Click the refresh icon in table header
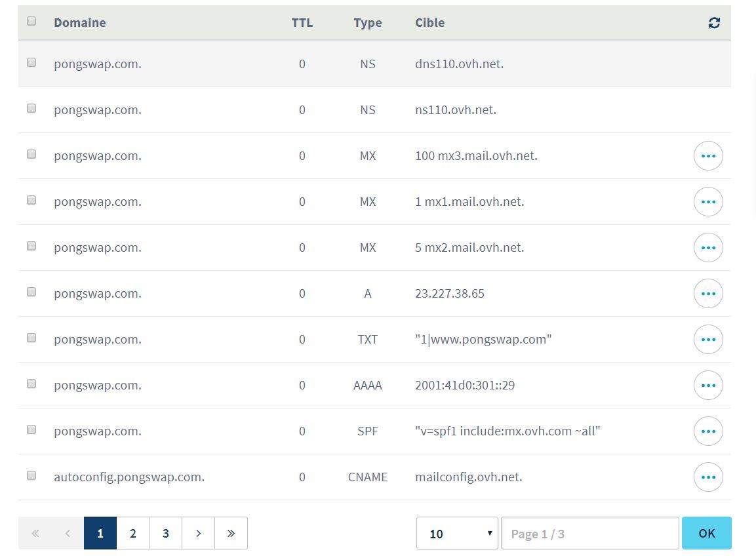 [714, 23]
